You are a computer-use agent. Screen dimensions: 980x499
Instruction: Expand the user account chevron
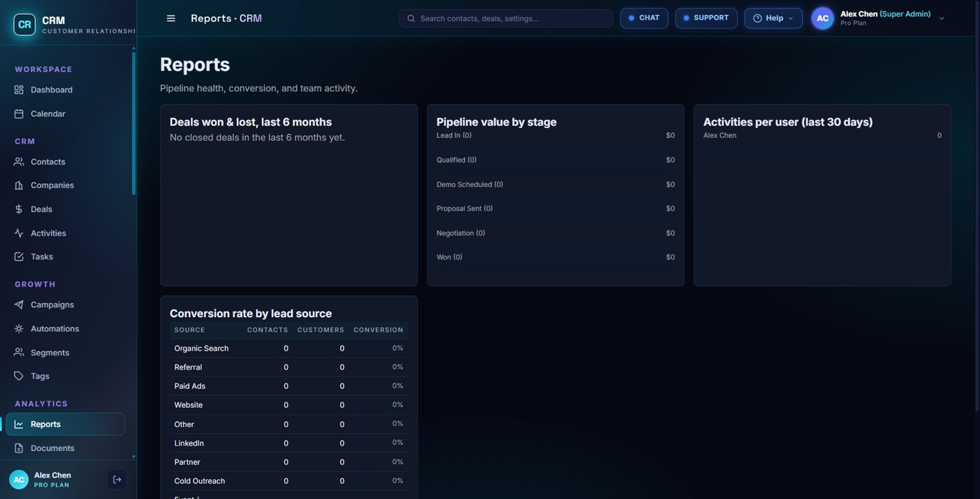point(941,18)
